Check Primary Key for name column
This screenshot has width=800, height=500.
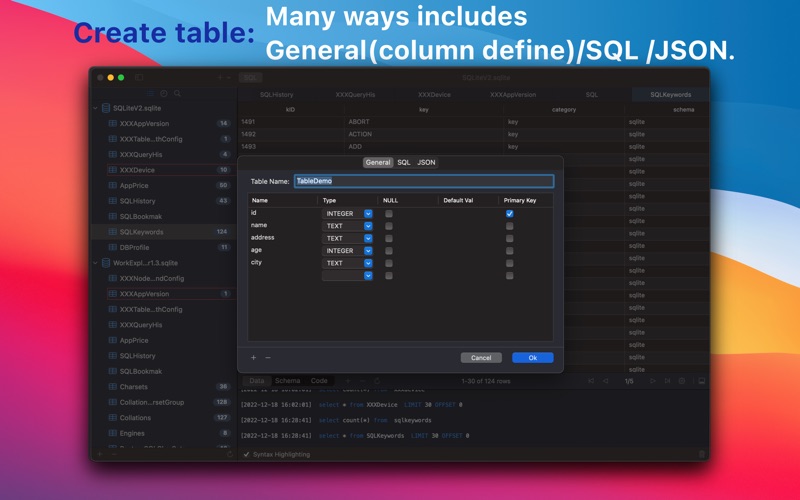coord(509,226)
